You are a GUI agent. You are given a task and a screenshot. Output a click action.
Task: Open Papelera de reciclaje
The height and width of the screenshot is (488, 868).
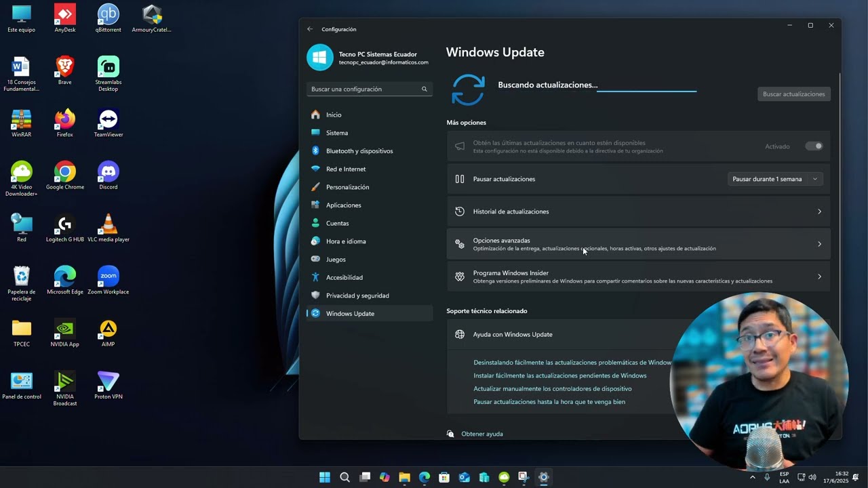(x=22, y=284)
